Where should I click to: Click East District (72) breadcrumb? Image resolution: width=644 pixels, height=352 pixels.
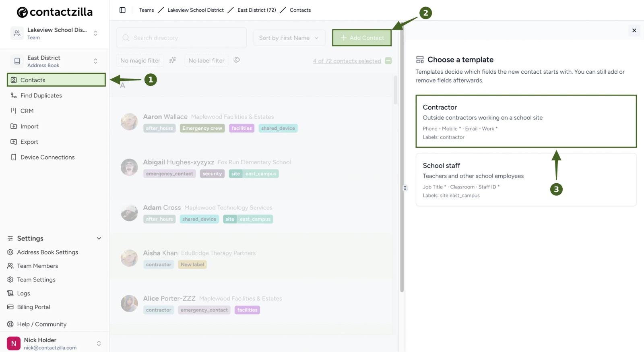click(257, 10)
